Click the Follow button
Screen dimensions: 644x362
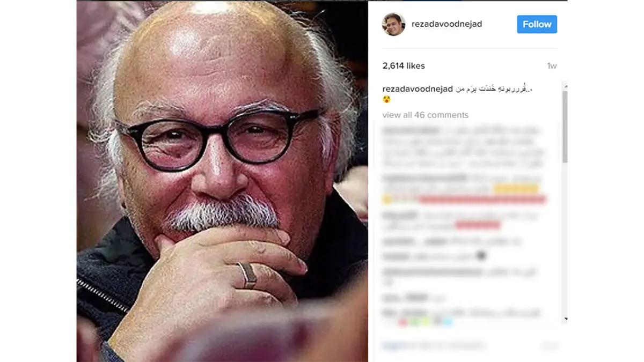click(537, 24)
